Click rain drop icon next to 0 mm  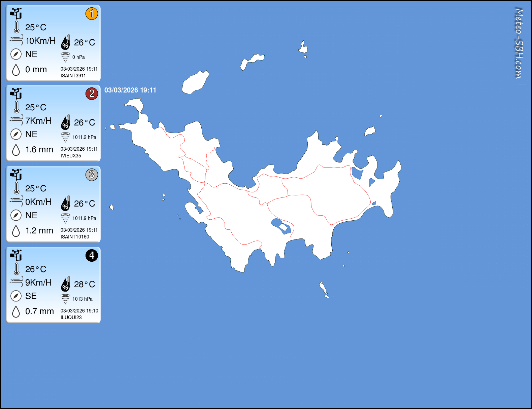pos(16,70)
